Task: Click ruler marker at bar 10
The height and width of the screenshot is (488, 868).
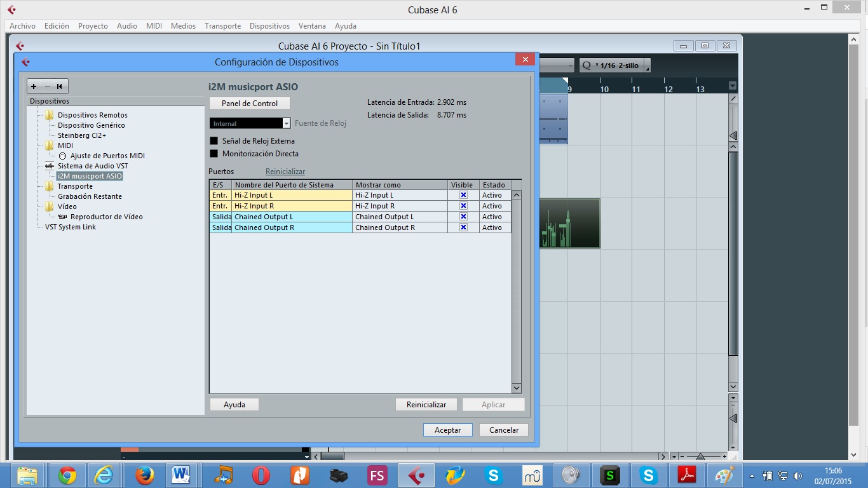Action: point(604,89)
